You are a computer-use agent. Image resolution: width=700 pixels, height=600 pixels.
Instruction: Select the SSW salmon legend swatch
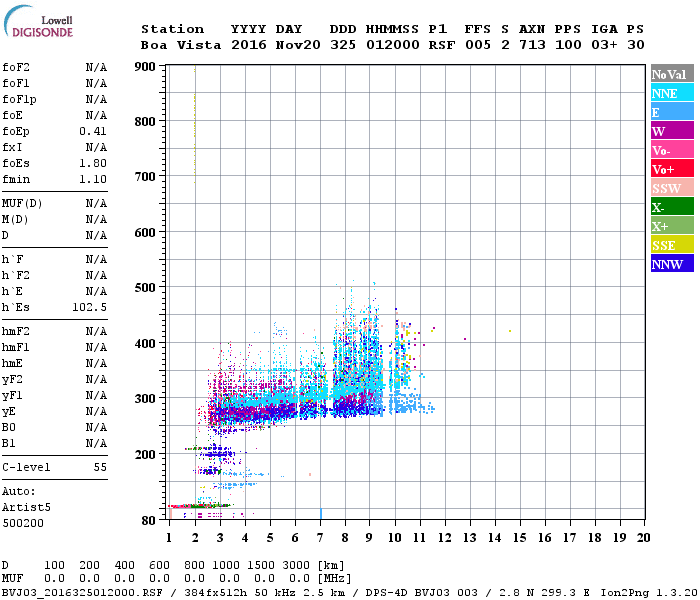tap(672, 188)
